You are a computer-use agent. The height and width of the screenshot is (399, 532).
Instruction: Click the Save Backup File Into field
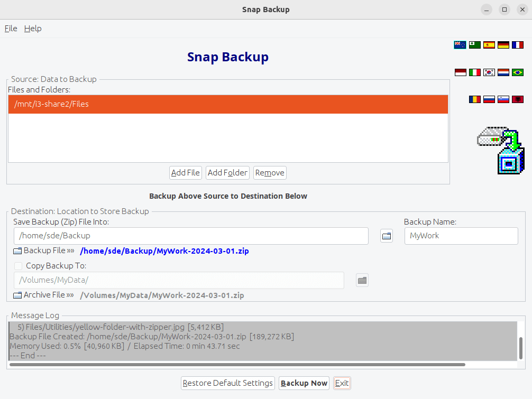click(191, 236)
